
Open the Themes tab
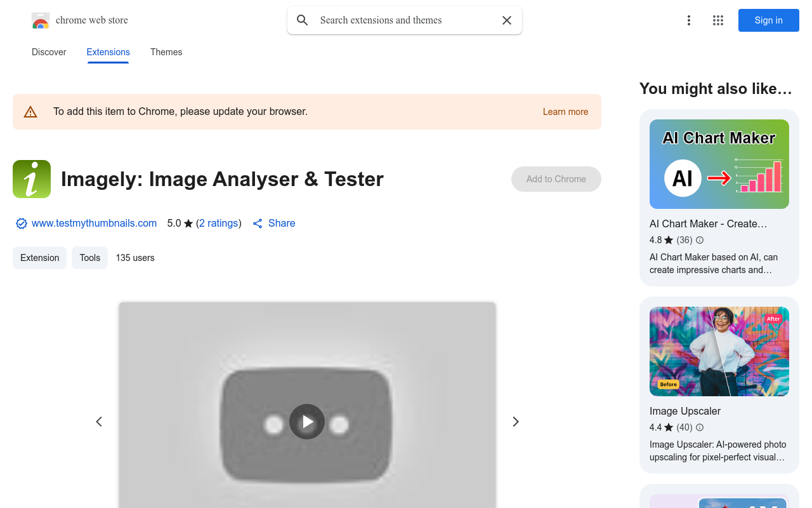click(x=166, y=52)
